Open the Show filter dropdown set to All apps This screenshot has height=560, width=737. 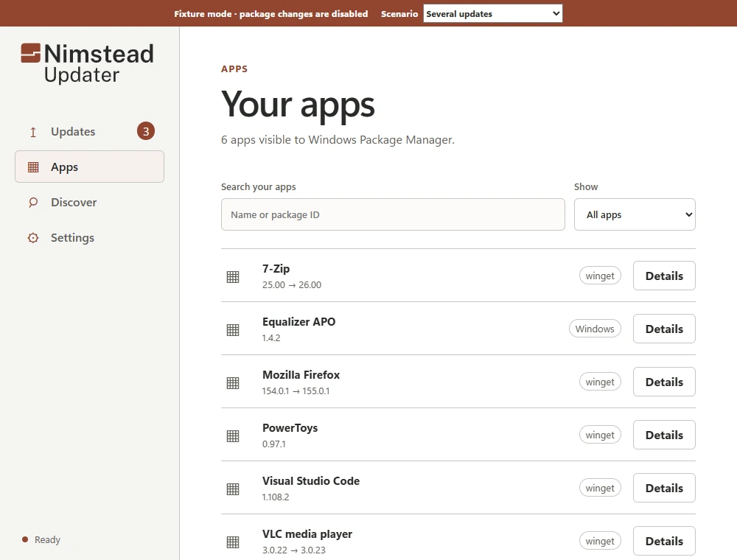635,214
